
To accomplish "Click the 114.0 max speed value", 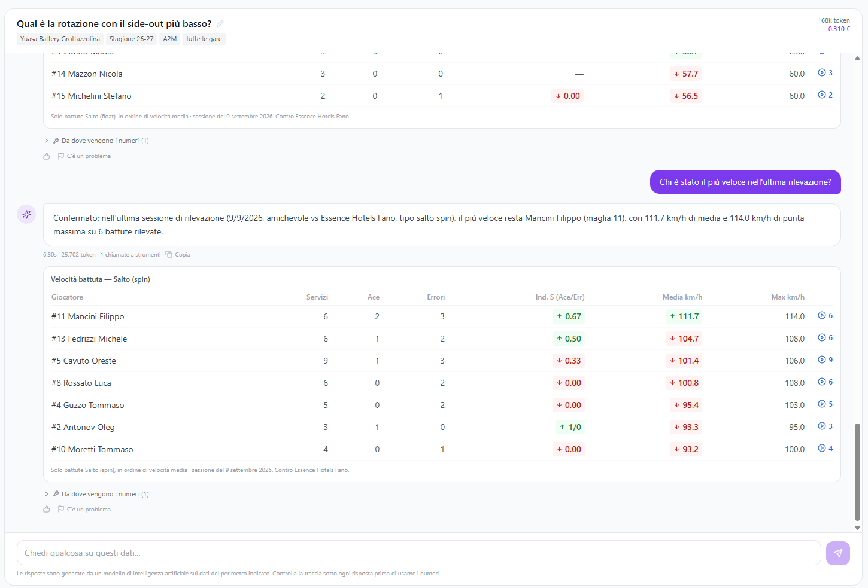I will [x=795, y=316].
